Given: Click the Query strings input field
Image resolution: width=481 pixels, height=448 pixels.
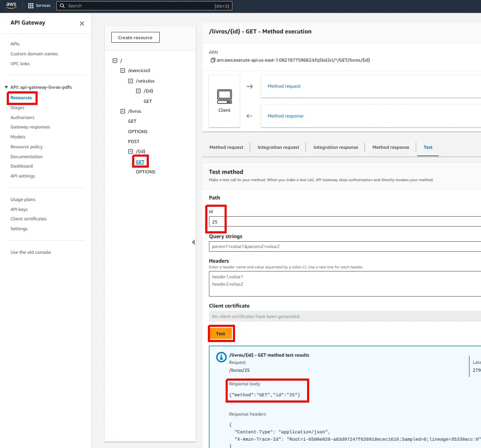Looking at the screenshot, I should (345, 246).
